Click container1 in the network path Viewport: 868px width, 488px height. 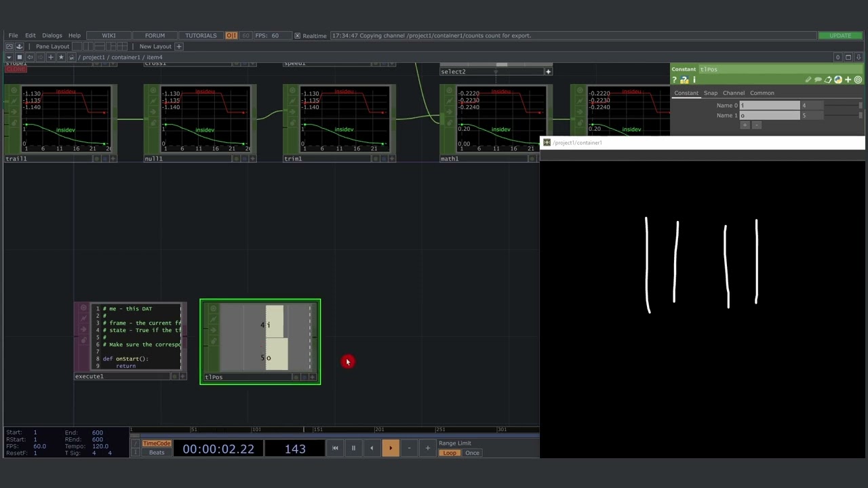click(126, 57)
